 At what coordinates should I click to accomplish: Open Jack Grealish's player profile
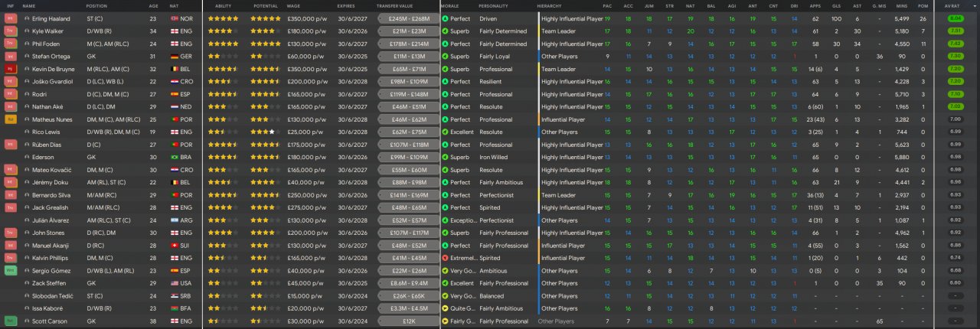tap(50, 207)
